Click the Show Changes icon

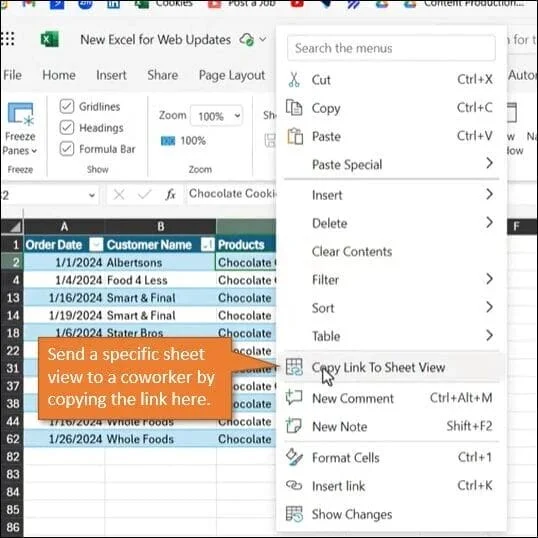click(294, 514)
